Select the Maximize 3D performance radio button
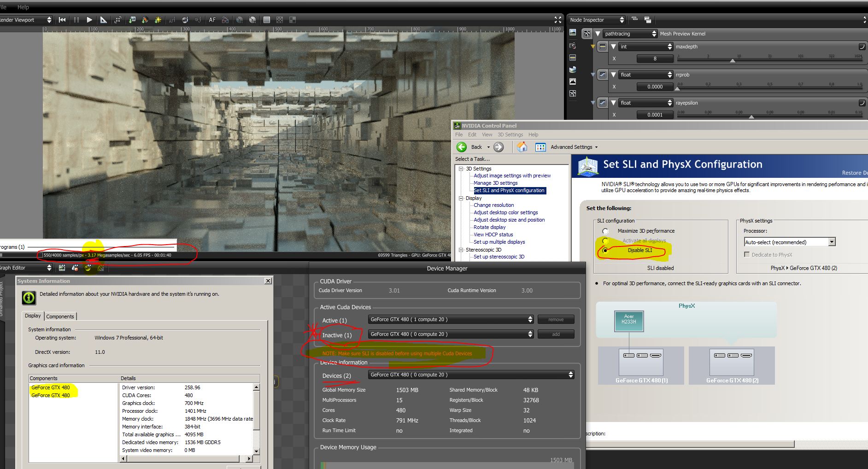 pyautogui.click(x=605, y=231)
